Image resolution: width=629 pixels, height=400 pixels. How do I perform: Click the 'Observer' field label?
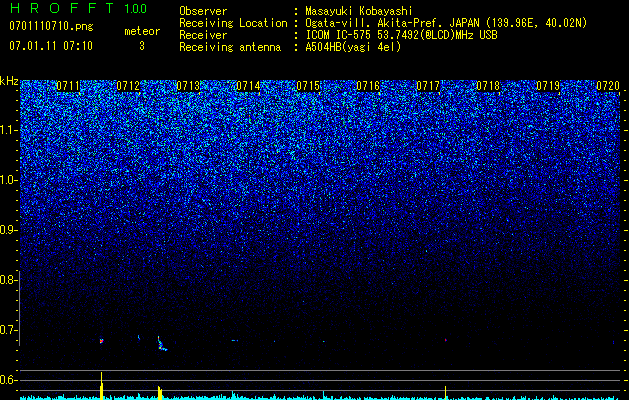pos(203,11)
